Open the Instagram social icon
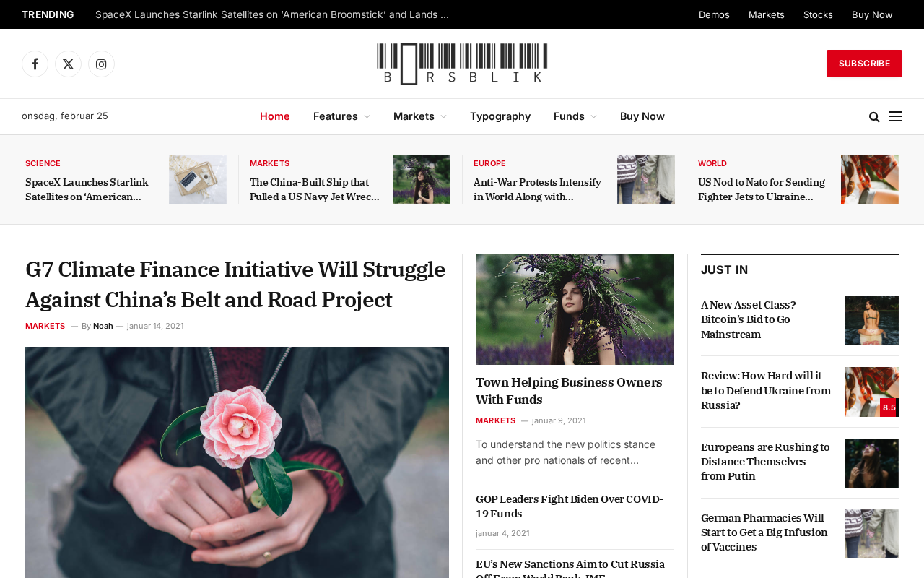 click(x=101, y=64)
